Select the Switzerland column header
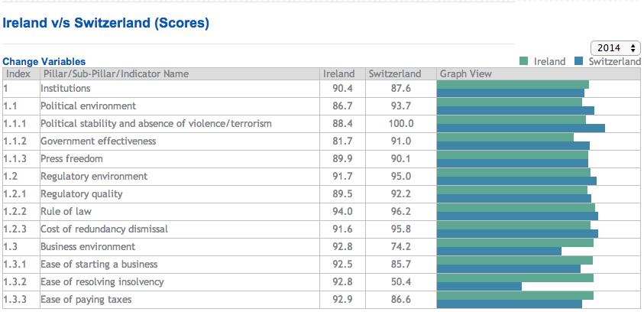 (394, 74)
